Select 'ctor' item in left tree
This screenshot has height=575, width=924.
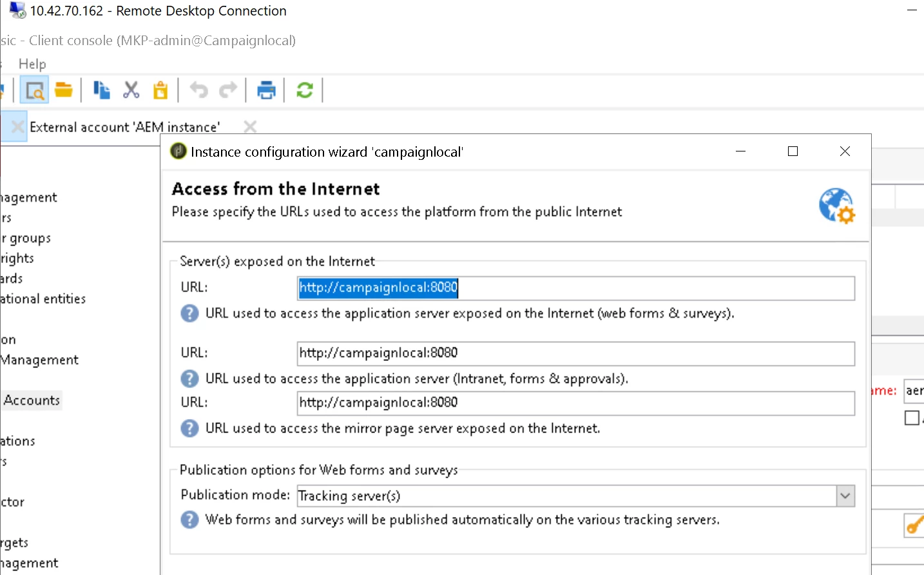[12, 502]
